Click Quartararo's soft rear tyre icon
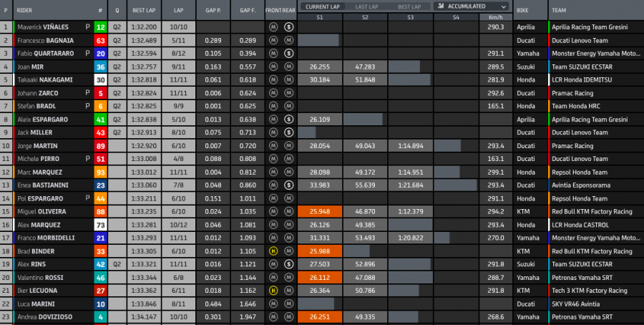644x325 pixels. pos(288,53)
